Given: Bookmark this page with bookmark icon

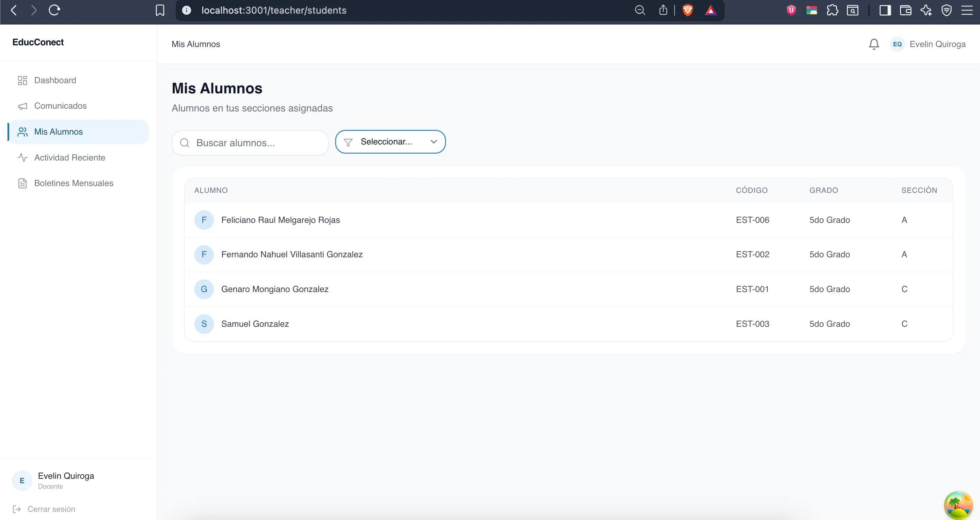Looking at the screenshot, I should [160, 10].
